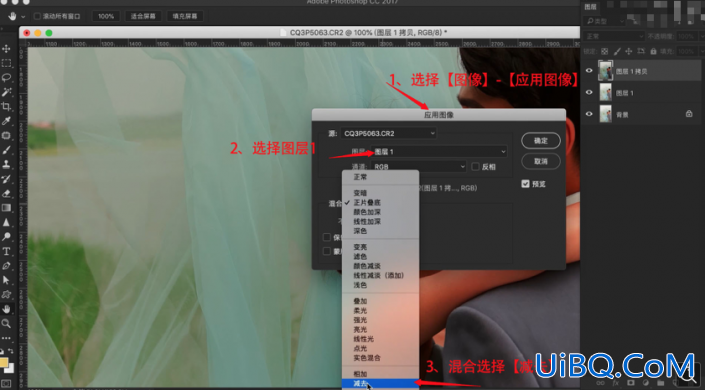
Task: Click the 填充屏幕 button
Action: (185, 16)
